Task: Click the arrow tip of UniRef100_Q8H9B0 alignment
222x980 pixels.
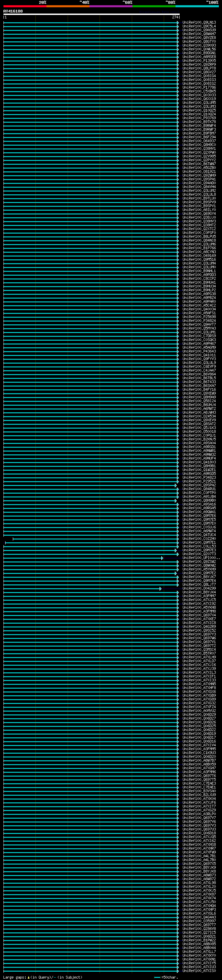Action: [176, 501]
